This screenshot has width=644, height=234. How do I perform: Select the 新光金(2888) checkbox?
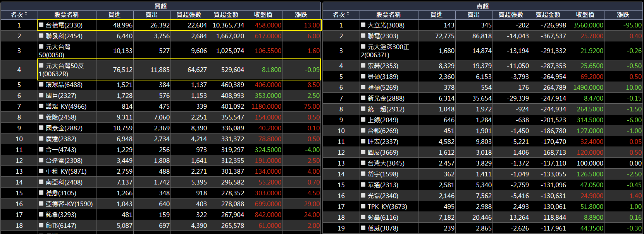coord(363,98)
